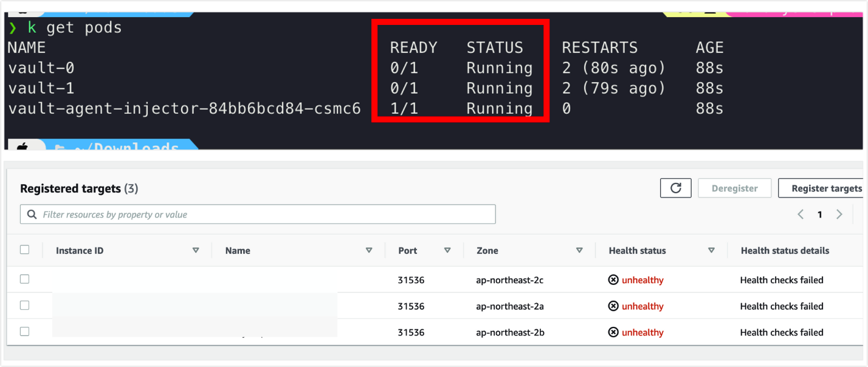Click unhealthy text in ap-northeast-2c row
The width and height of the screenshot is (868, 367).
[x=642, y=280]
